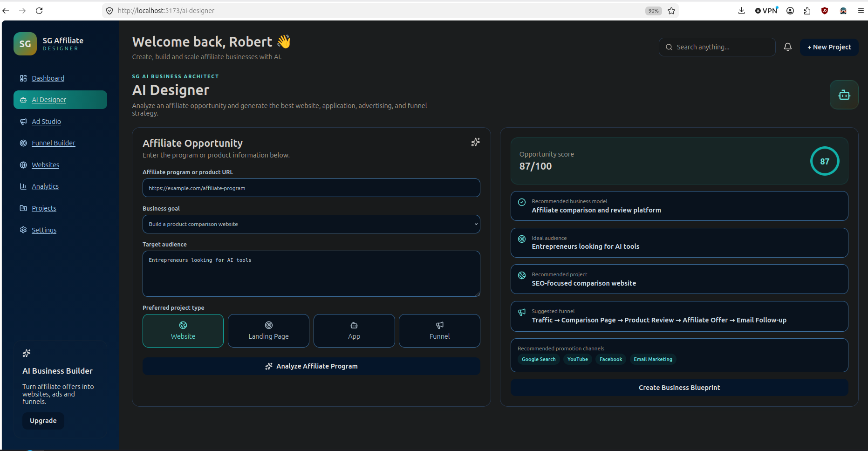Click the AI Designer robot icon in the sidebar
Image resolution: width=868 pixels, height=451 pixels.
coord(23,100)
